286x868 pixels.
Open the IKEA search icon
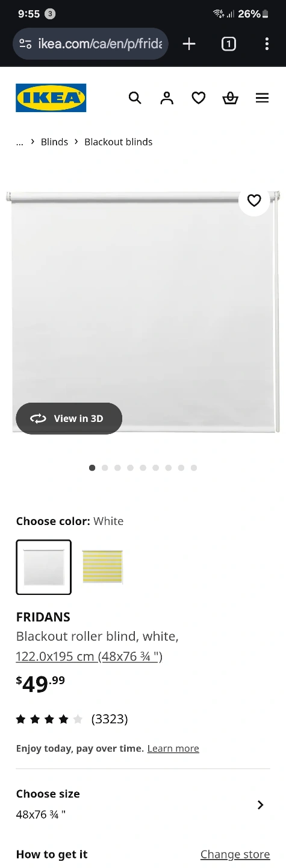(x=135, y=98)
